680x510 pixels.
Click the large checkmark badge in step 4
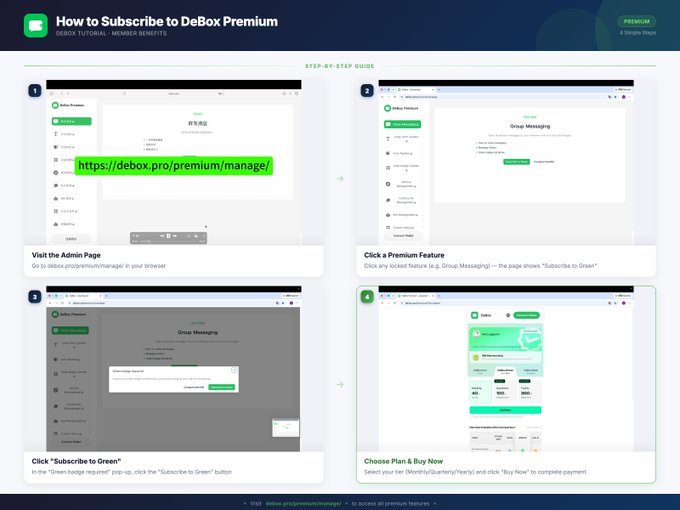530,340
